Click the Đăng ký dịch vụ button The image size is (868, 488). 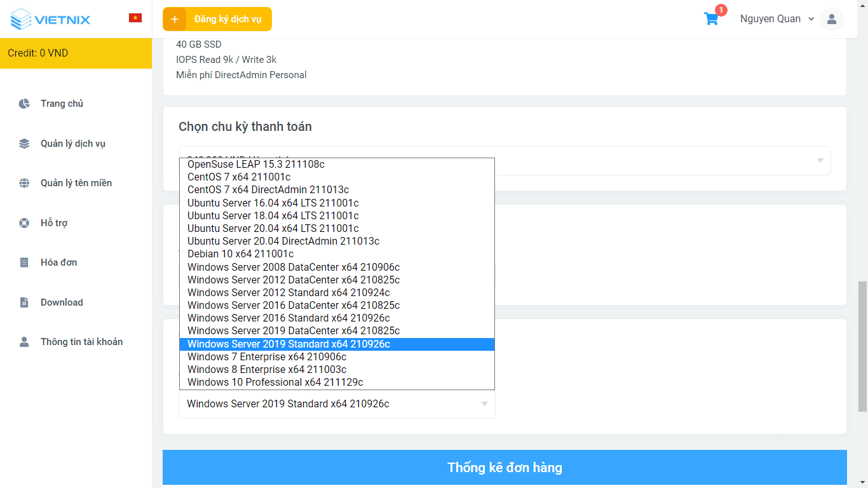[x=217, y=19]
